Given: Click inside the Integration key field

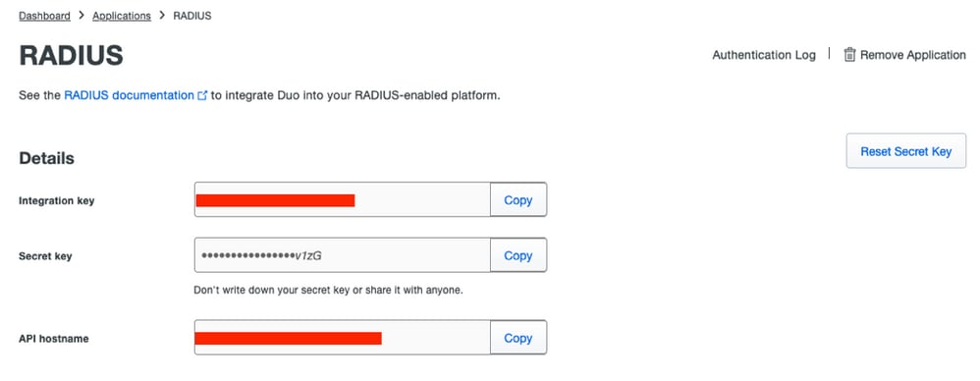Looking at the screenshot, I should click(343, 200).
